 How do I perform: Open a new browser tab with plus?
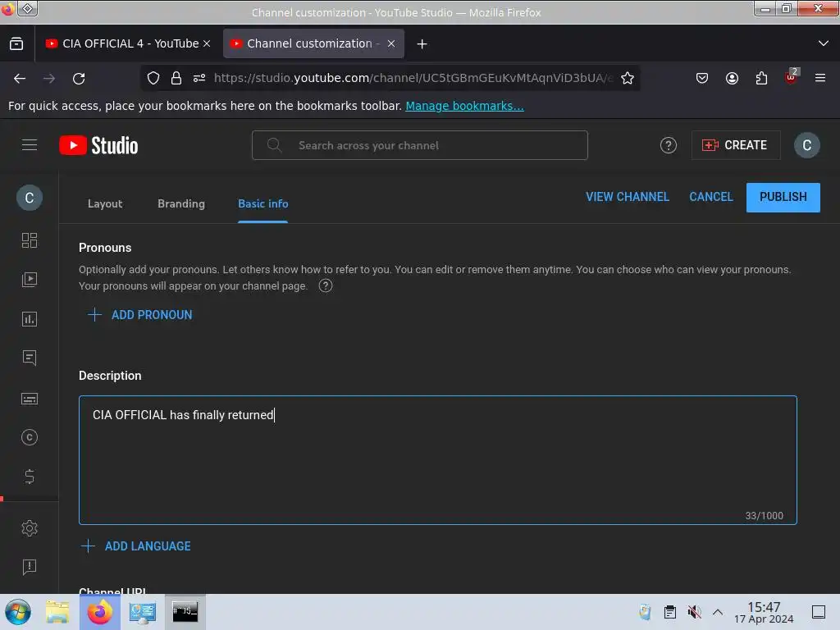click(422, 44)
